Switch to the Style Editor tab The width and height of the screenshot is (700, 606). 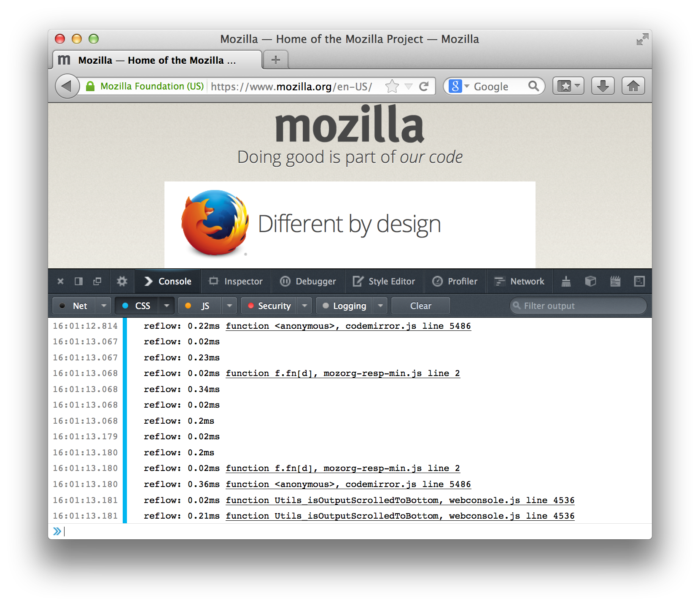pos(384,281)
